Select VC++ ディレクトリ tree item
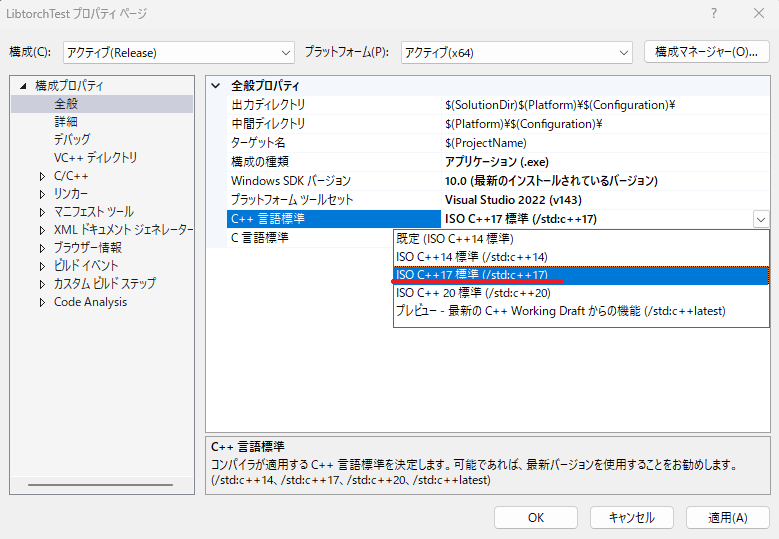Viewport: 779px width, 539px height. (x=95, y=158)
